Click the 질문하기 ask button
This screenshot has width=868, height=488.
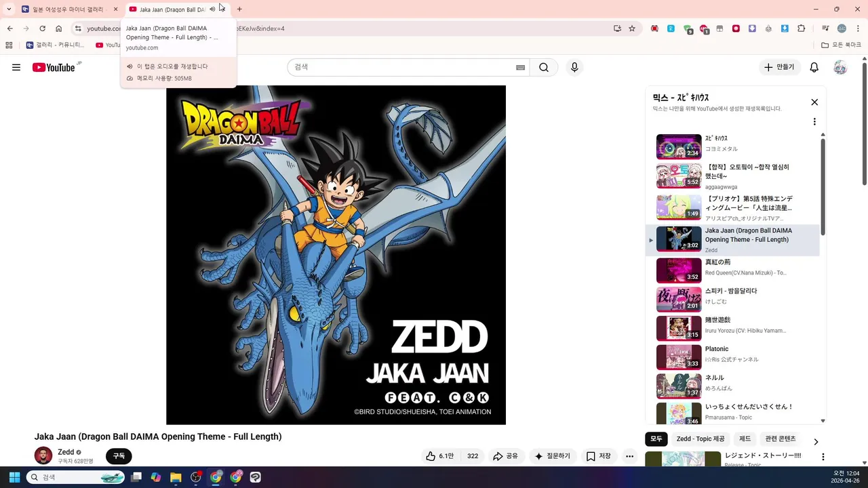(553, 456)
